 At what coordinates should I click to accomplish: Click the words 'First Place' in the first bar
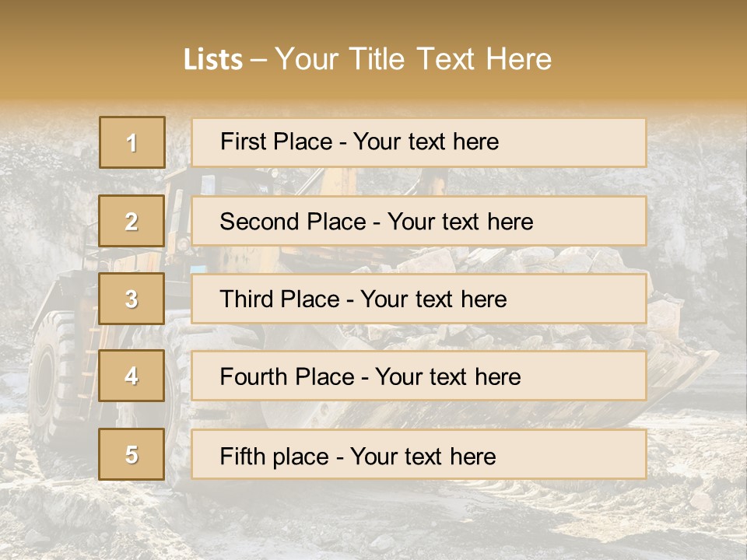(276, 142)
